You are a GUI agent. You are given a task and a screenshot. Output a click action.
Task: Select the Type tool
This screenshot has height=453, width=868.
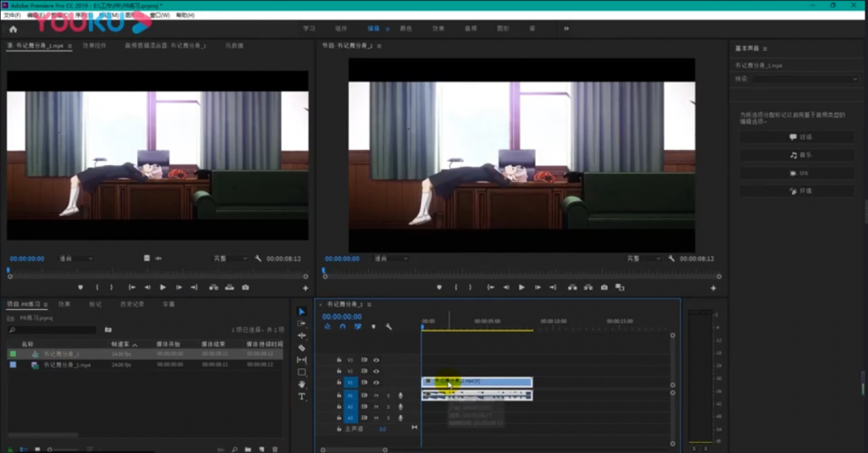pos(302,396)
